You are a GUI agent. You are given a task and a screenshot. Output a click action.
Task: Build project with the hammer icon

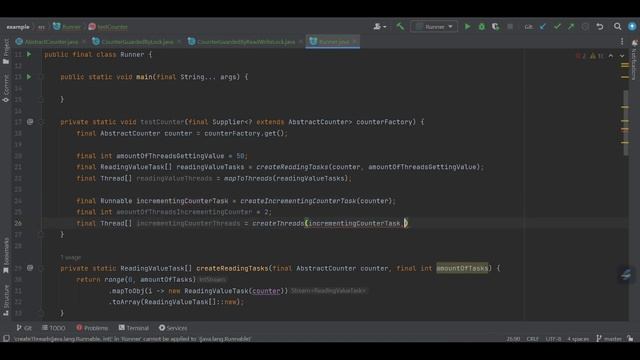tap(400, 27)
